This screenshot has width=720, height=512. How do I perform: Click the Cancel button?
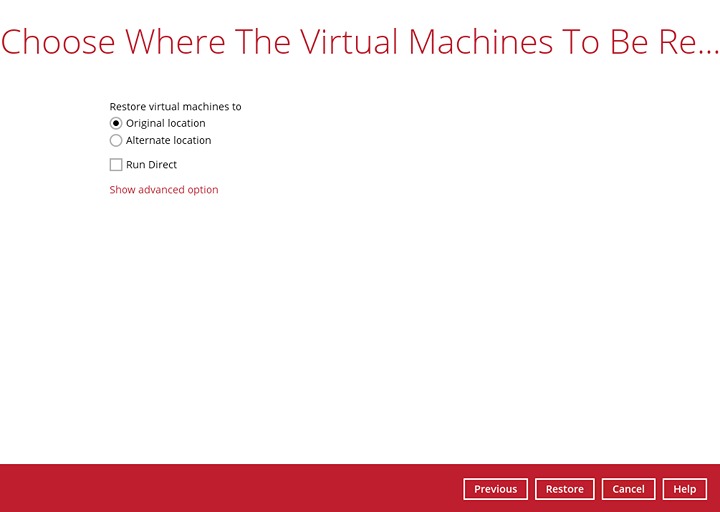628,489
